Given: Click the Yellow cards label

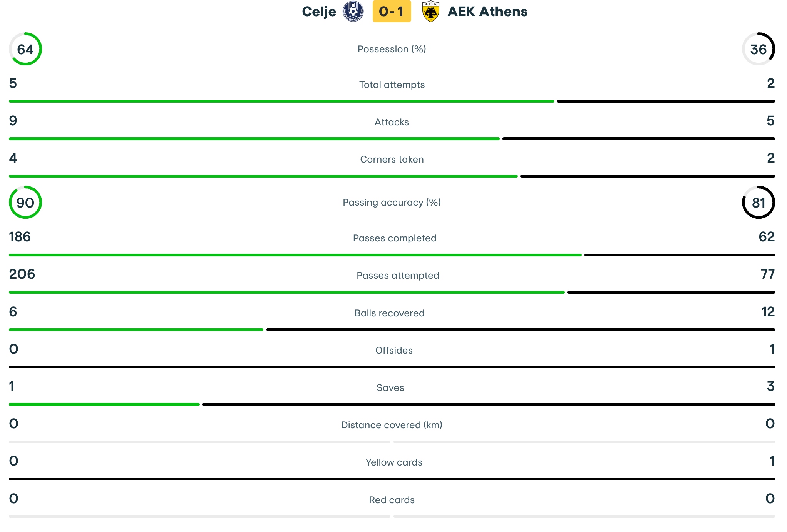Looking at the screenshot, I should pyautogui.click(x=394, y=462).
